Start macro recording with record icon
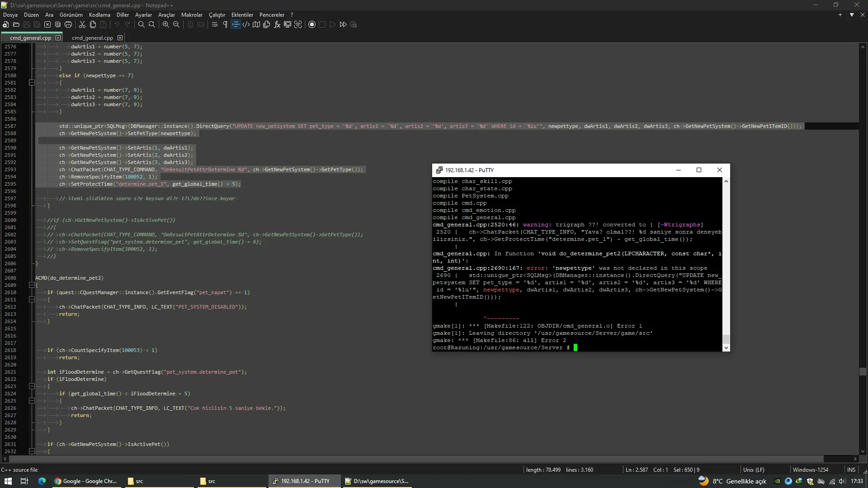Screen dimensions: 868x488 [x=312, y=24]
